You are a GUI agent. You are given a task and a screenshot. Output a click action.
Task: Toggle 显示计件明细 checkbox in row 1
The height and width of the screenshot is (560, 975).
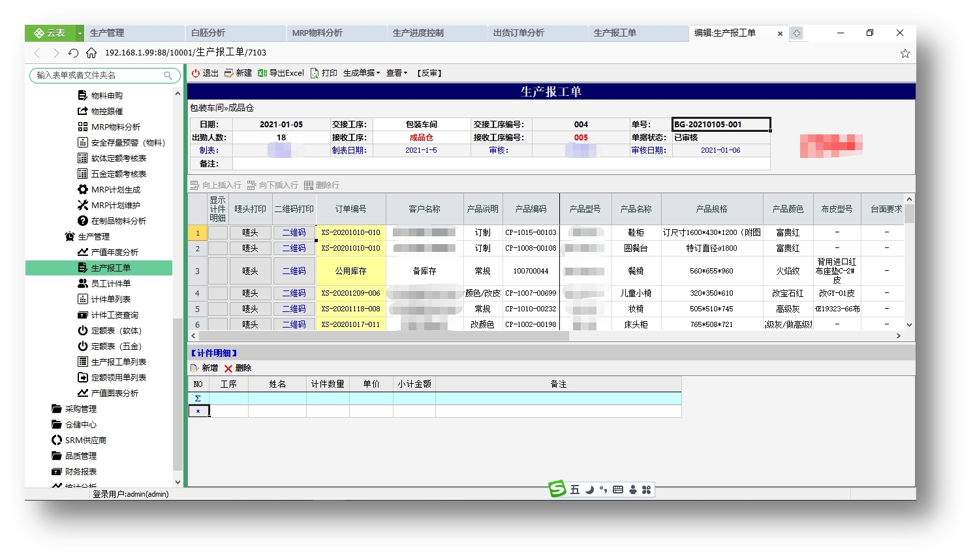tap(218, 232)
